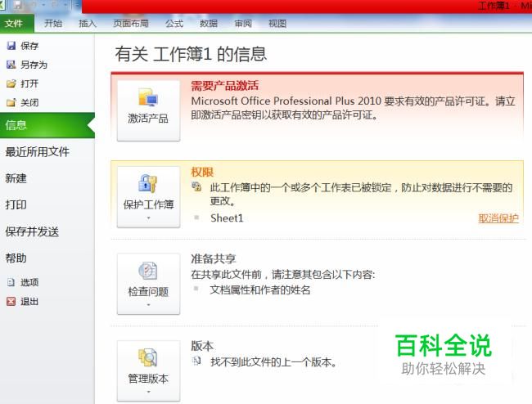
Task: Switch to the 公式 (Formulas) tab
Action: [x=174, y=24]
